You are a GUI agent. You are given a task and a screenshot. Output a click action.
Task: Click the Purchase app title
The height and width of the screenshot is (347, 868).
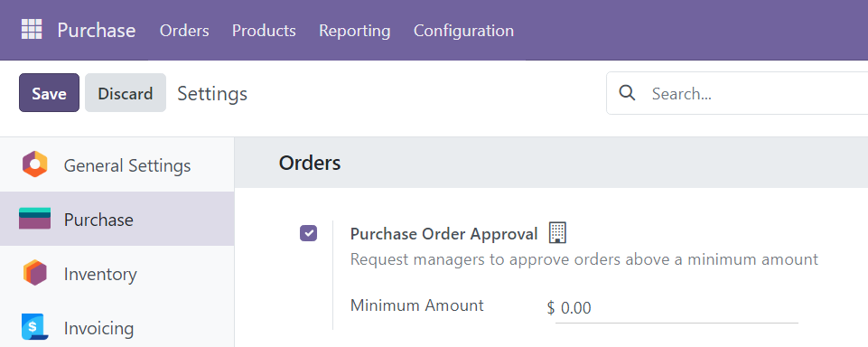(x=97, y=30)
